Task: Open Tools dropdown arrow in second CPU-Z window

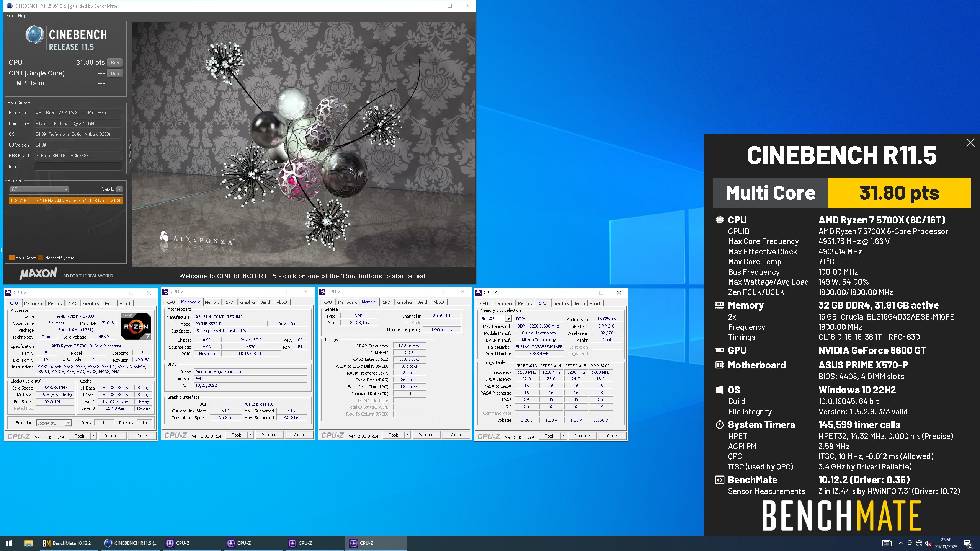Action: click(250, 435)
